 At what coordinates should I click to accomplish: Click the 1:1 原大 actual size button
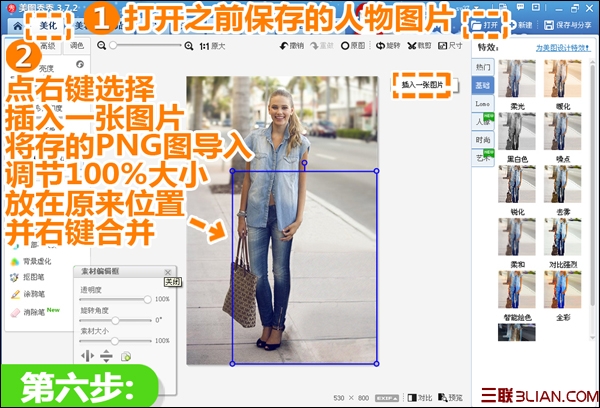(x=212, y=46)
